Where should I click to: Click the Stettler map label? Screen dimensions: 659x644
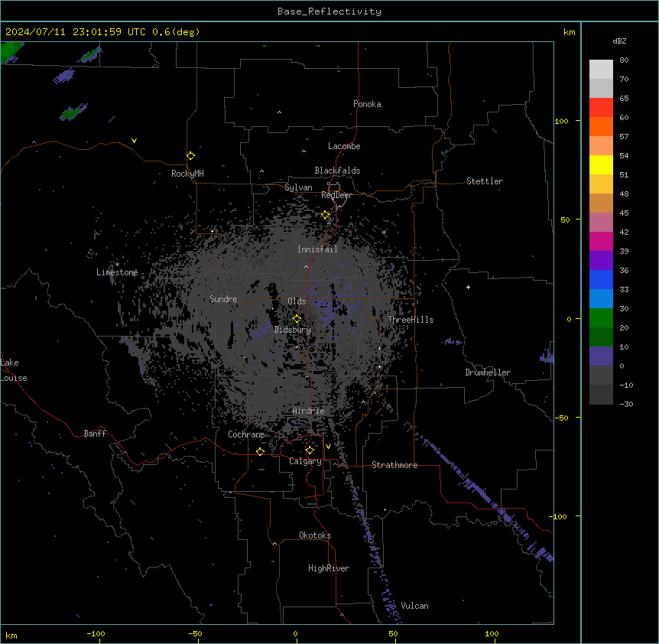485,181
